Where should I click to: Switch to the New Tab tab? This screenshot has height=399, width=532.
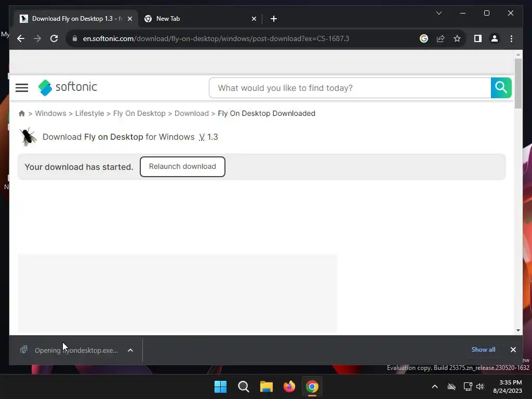click(200, 19)
